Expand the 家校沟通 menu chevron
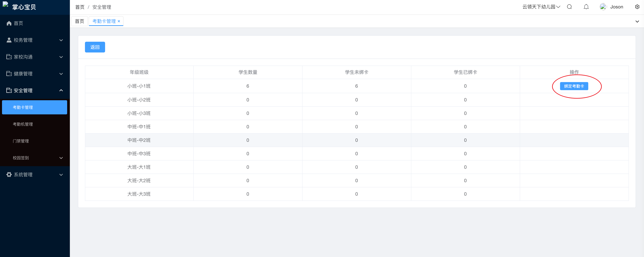 coord(61,57)
